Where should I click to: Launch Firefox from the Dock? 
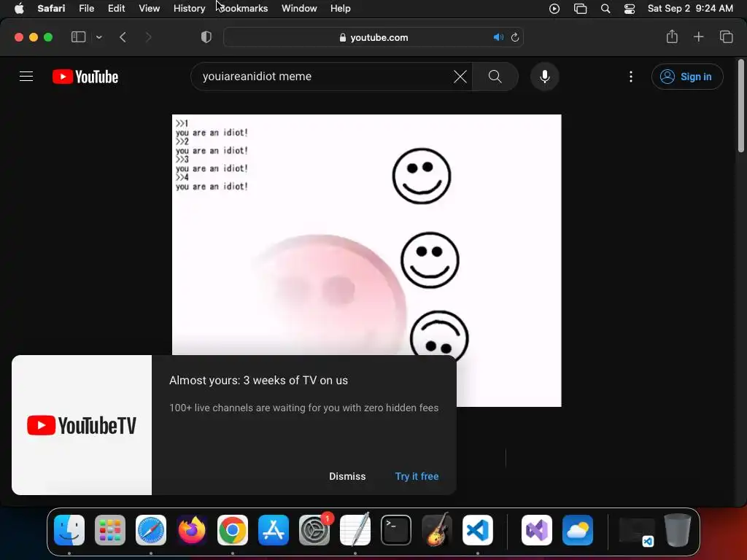[192, 530]
